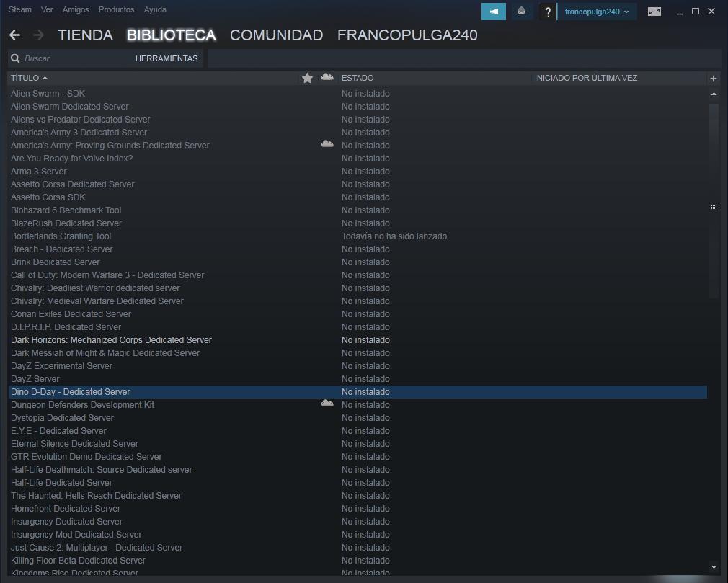Image resolution: width=728 pixels, height=583 pixels.
Task: Go to the BIBLIOTECA tab
Action: pyautogui.click(x=172, y=35)
